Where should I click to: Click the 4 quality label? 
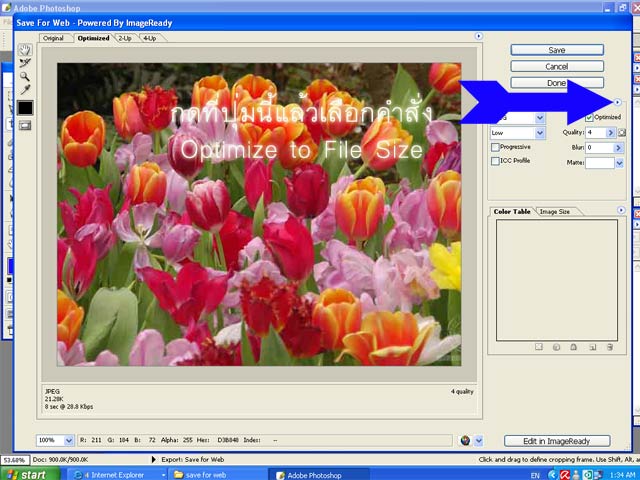[x=462, y=391]
